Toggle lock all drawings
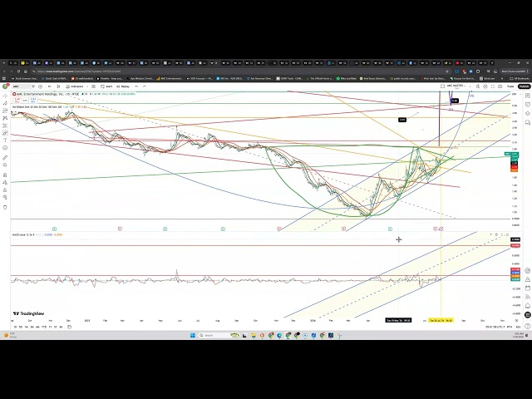The height and width of the screenshot is (399, 532). (5, 190)
